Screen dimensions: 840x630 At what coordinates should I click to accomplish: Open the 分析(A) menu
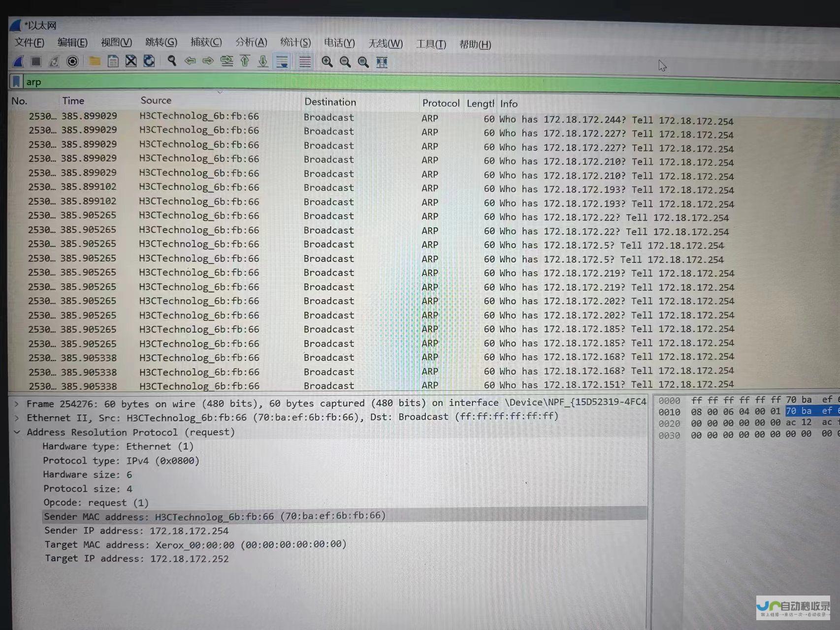point(251,42)
